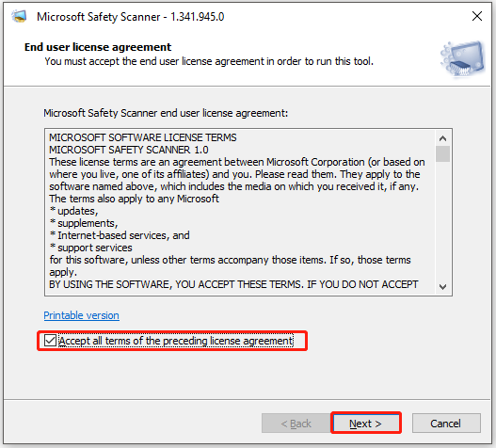Click the 'BY USING THE SOFTWARE' line
496x448 pixels.
pyautogui.click(x=233, y=284)
